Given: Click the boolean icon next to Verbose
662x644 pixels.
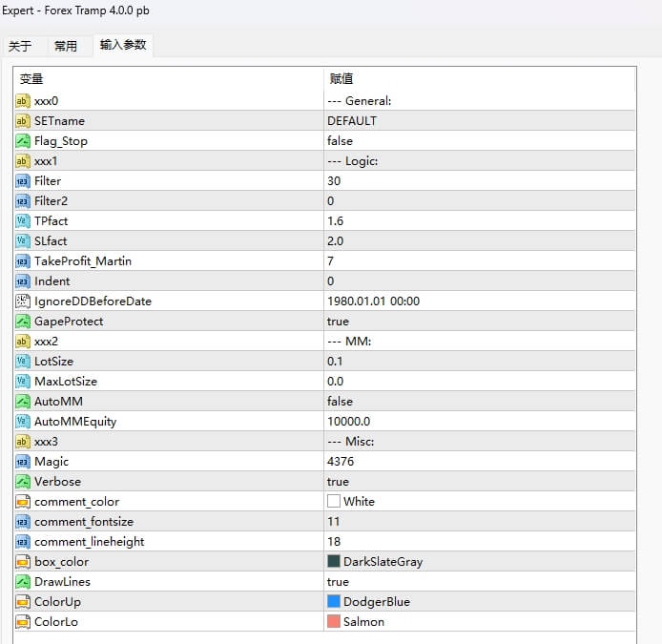Looking at the screenshot, I should tap(23, 482).
